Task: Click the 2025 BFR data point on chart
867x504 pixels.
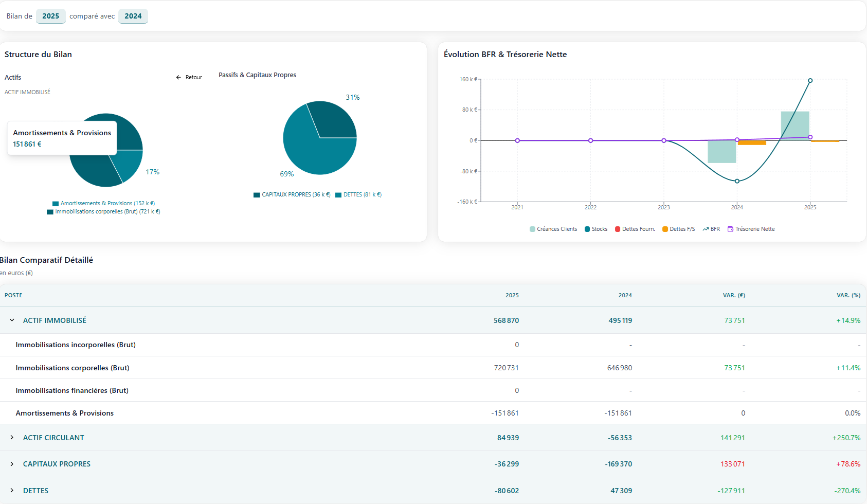Action: (810, 81)
